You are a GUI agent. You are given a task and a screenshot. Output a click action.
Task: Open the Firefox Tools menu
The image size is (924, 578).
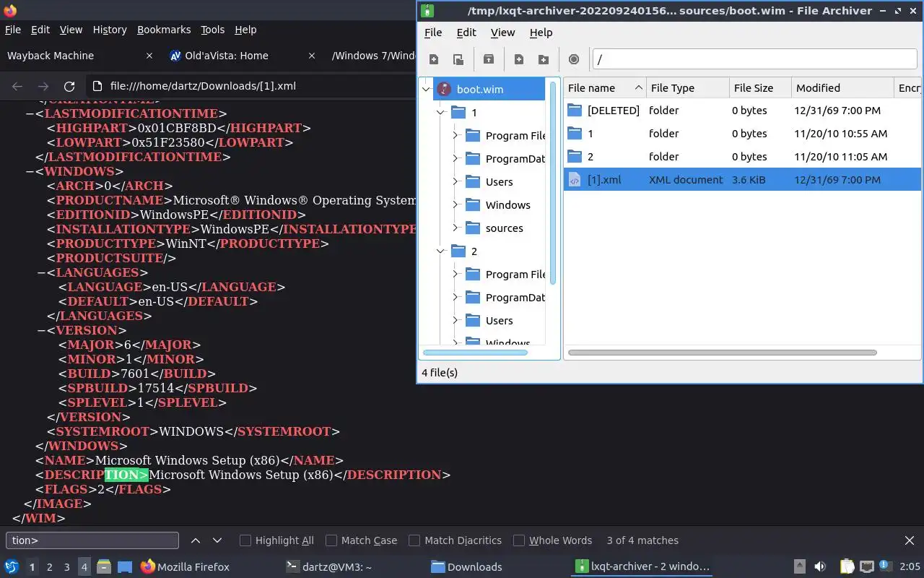click(212, 30)
